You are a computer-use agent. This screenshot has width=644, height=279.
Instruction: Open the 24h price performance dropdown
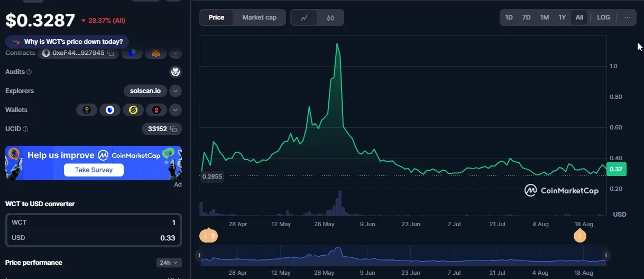(169, 263)
